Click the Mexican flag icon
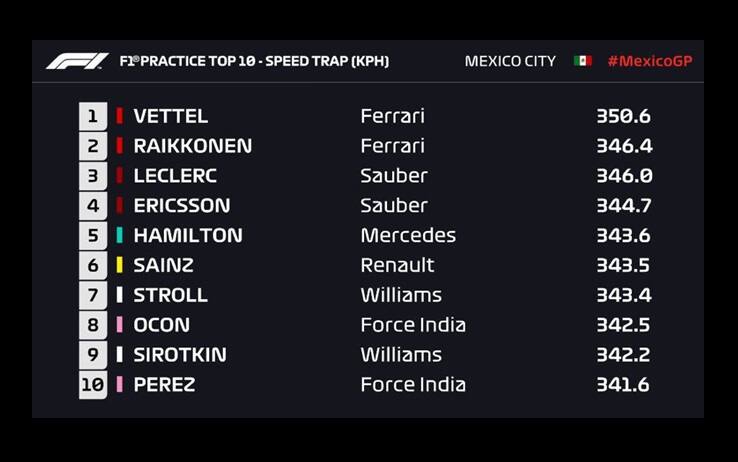 (x=582, y=61)
